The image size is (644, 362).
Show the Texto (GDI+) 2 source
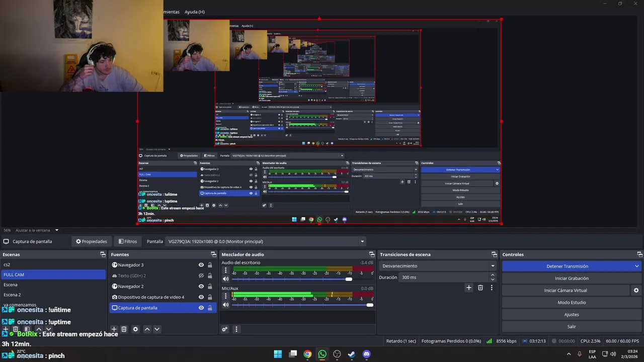pos(201,276)
